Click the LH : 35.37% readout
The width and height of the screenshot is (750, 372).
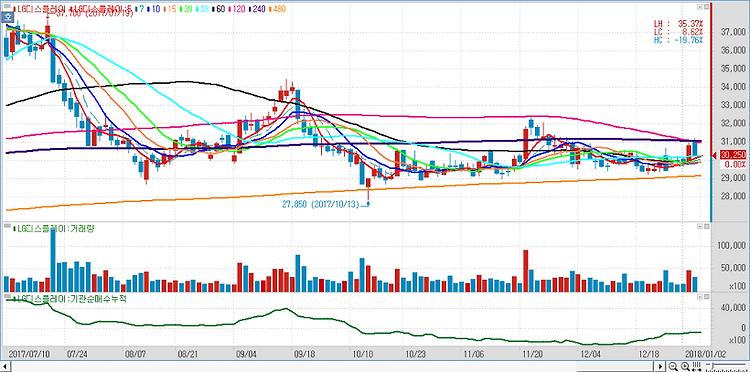(x=679, y=23)
